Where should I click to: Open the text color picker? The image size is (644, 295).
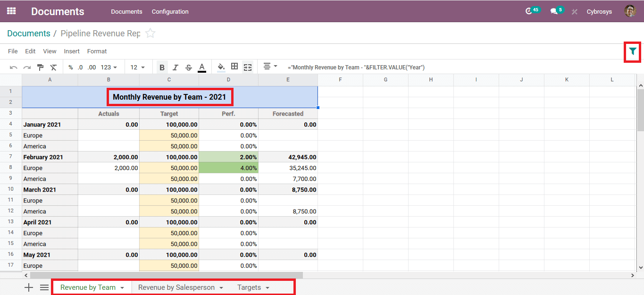202,67
